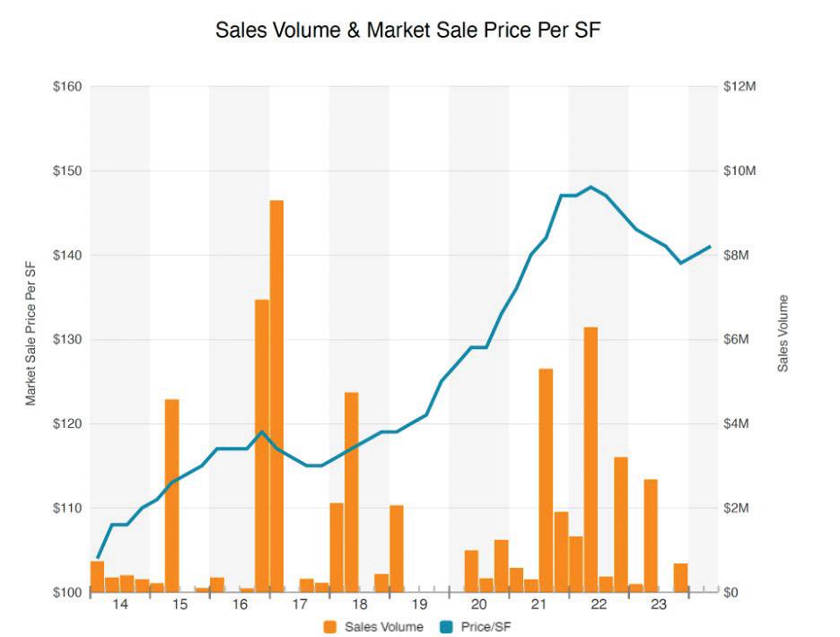Click the chart title Sales Volume & Market Sale Price Per SF
The height and width of the screenshot is (637, 840).
tap(407, 30)
